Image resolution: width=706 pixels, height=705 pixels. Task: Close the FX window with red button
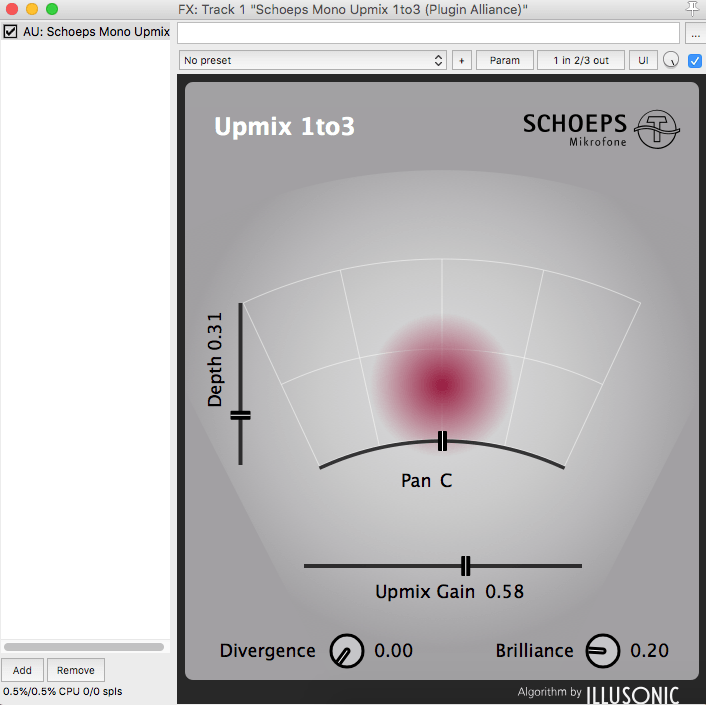pyautogui.click(x=12, y=9)
